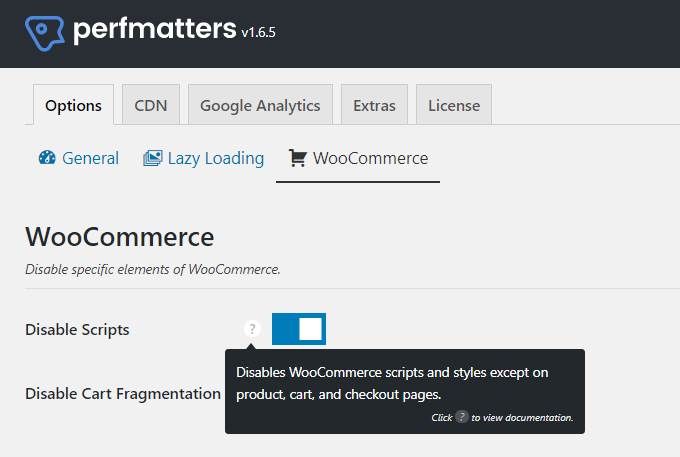
Task: Click the 'to view documentation' tooltip text
Action: (x=522, y=418)
